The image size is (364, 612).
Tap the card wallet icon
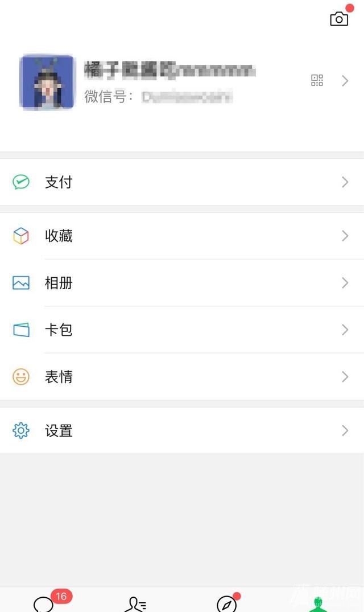pos(21,330)
